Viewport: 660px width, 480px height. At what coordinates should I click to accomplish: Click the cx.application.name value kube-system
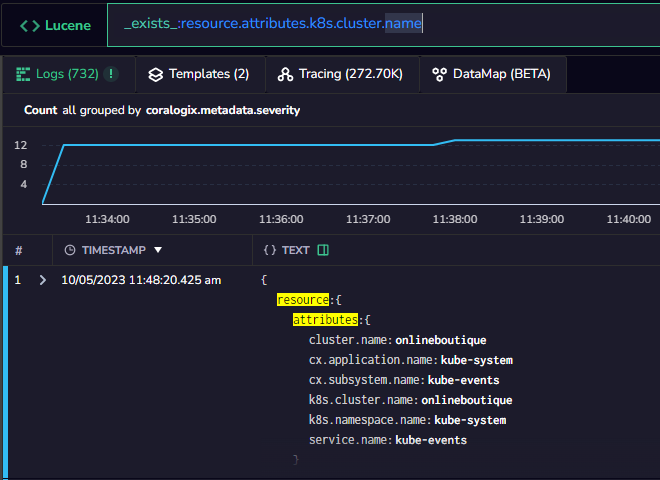pyautogui.click(x=476, y=360)
